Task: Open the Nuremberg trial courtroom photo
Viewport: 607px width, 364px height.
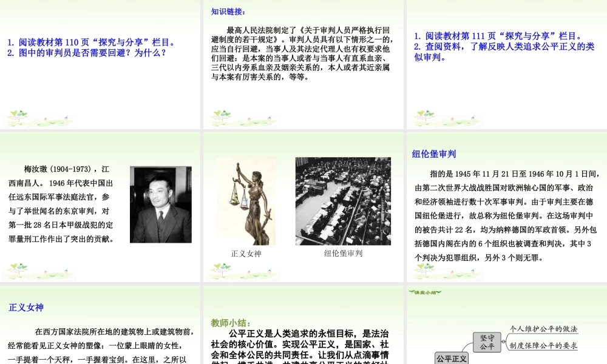Action: point(343,201)
